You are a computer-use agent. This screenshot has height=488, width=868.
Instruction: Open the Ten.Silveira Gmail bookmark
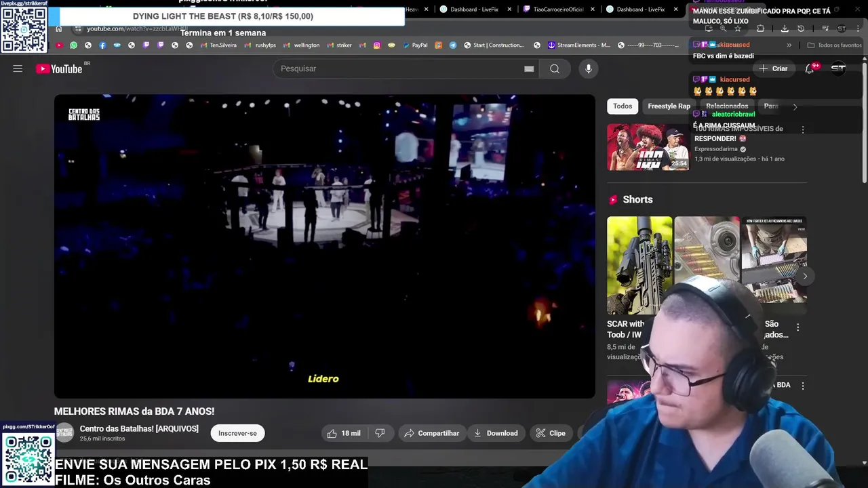(x=218, y=45)
